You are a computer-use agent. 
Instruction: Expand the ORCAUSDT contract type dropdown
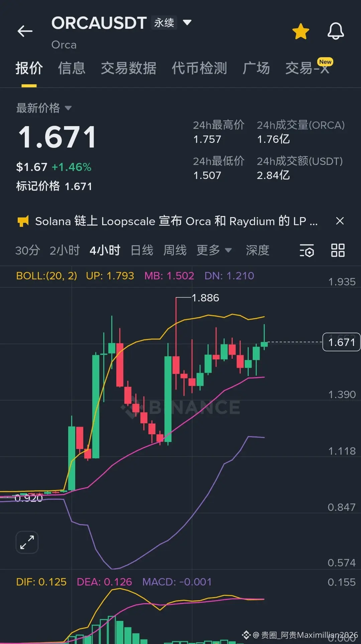tap(187, 22)
